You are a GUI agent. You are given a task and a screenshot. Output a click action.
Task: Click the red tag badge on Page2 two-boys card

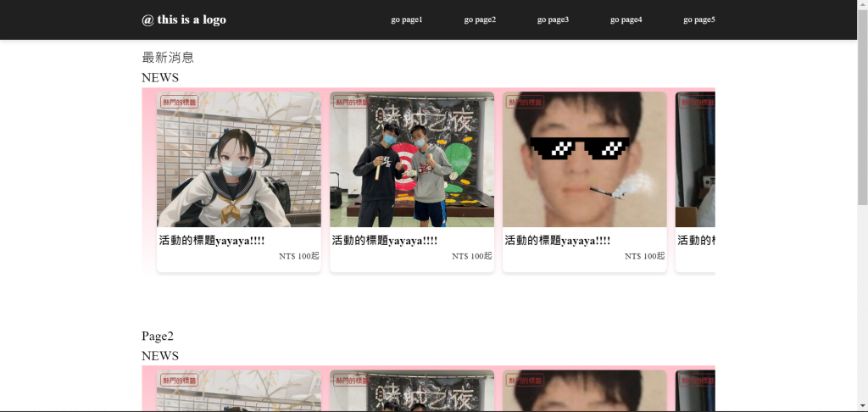(x=352, y=381)
